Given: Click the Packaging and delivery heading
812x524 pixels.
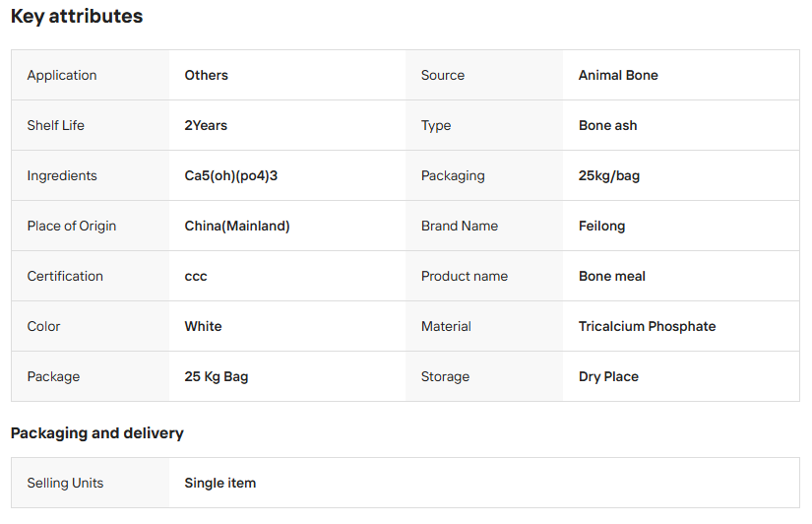Looking at the screenshot, I should point(97,433).
